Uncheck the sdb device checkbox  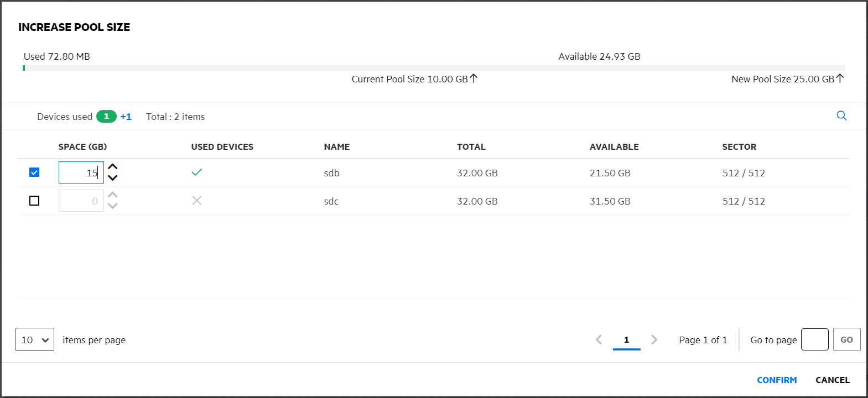(x=34, y=172)
